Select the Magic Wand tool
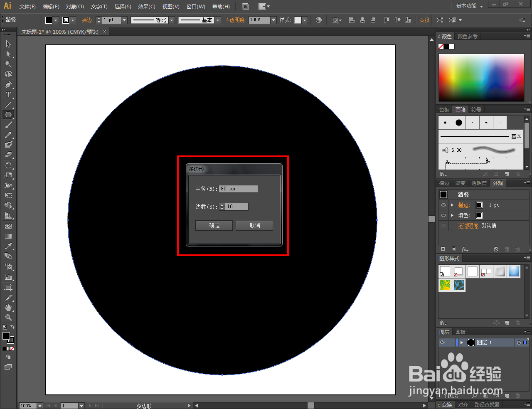The height and width of the screenshot is (409, 532). pyautogui.click(x=8, y=64)
